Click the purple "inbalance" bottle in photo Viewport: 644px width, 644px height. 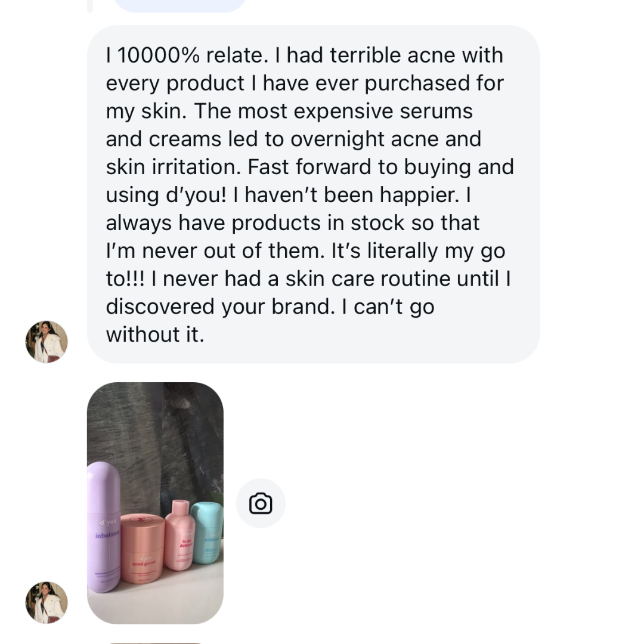click(x=104, y=527)
